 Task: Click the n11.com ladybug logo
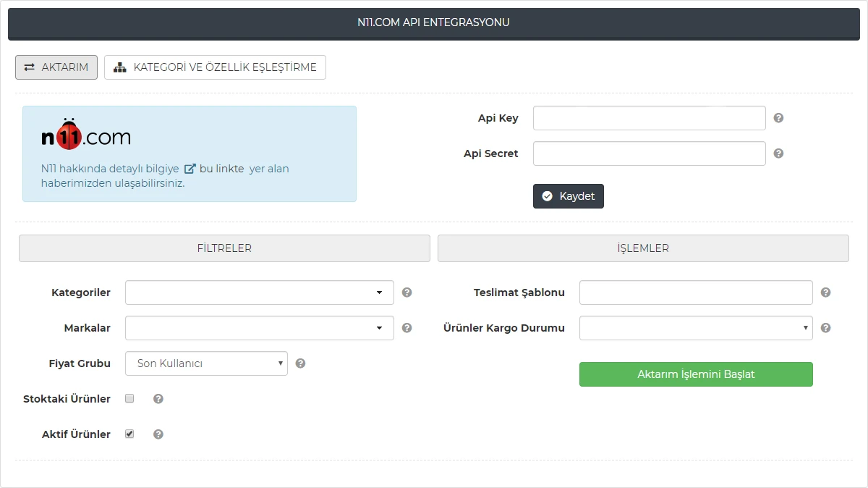(x=86, y=135)
